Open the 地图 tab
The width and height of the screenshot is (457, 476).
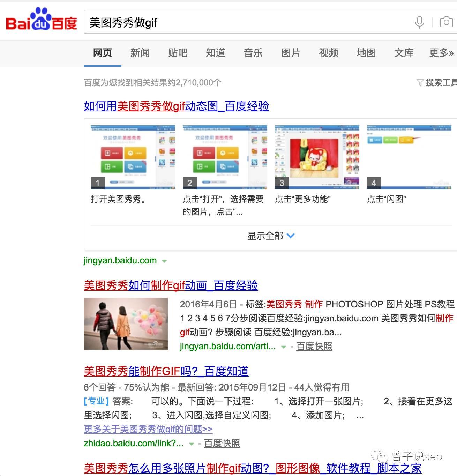pos(366,53)
